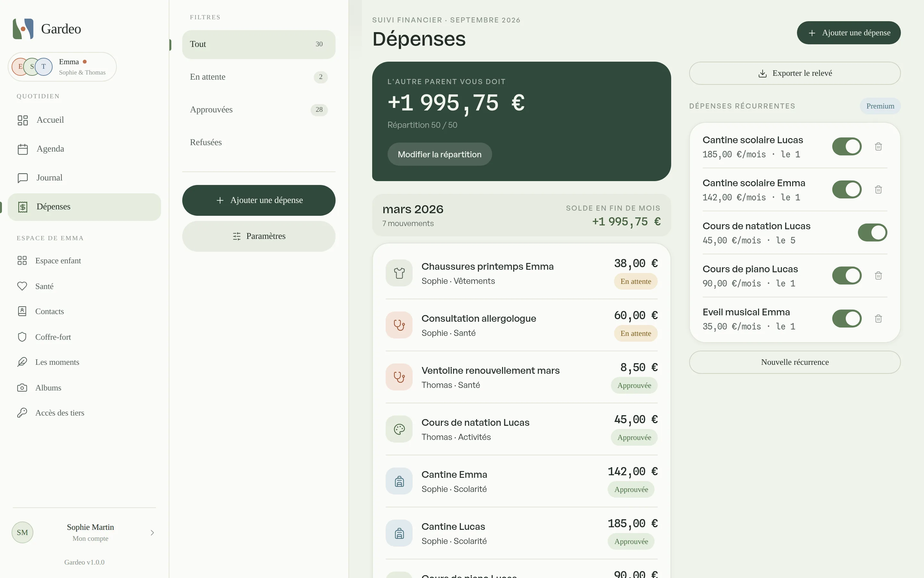Toggle Cantine scolaire Lucas recurrence off

click(x=847, y=146)
